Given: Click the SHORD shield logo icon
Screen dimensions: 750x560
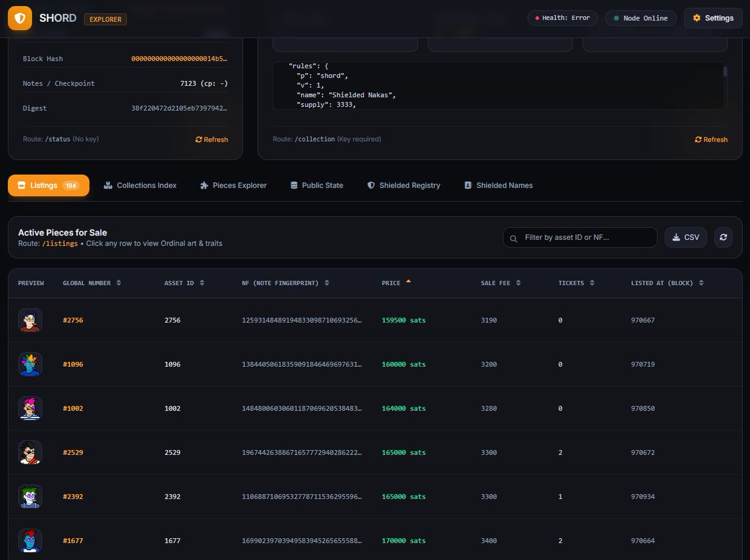Looking at the screenshot, I should [x=19, y=18].
